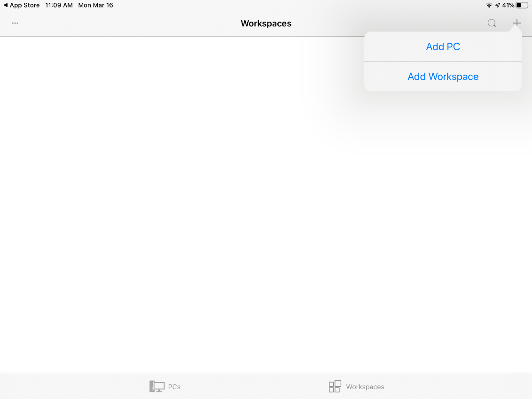Image resolution: width=532 pixels, height=399 pixels.
Task: Tap the Workspaces title in header
Action: click(266, 23)
